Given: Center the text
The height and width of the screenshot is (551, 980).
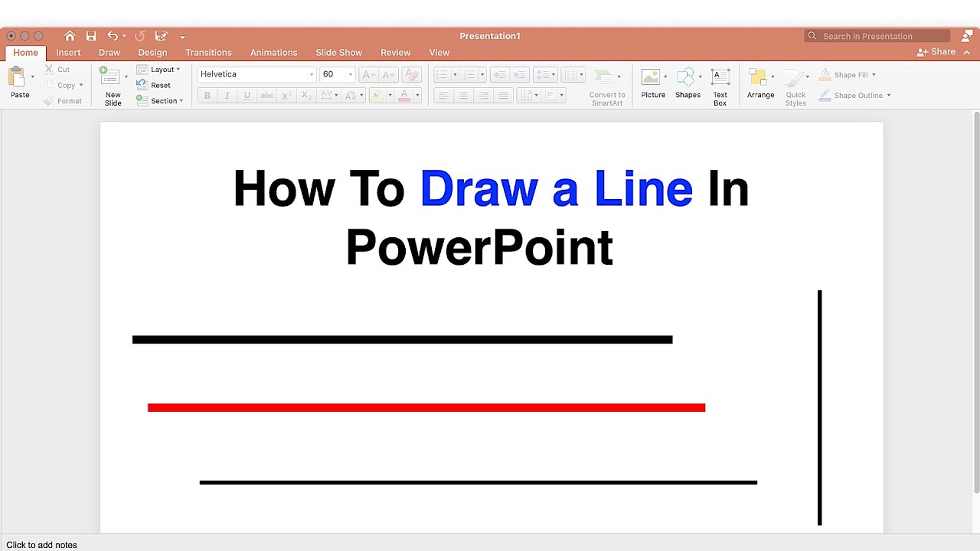Looking at the screenshot, I should point(463,96).
